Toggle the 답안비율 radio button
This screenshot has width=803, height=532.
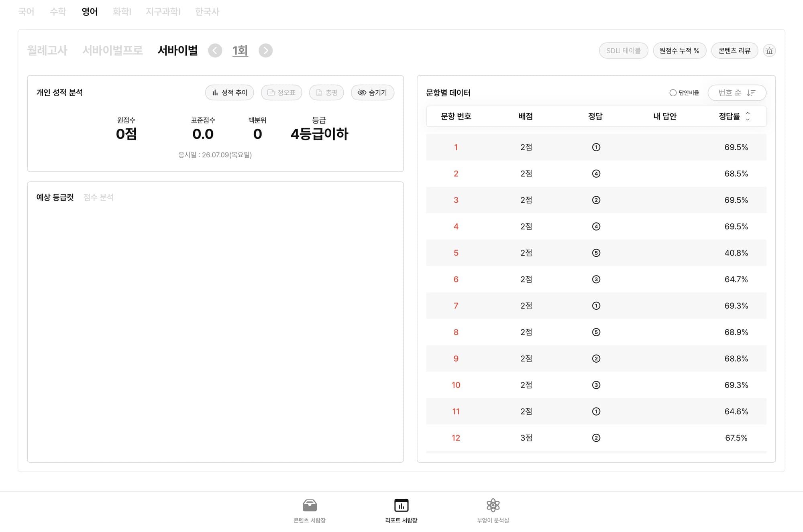point(673,93)
